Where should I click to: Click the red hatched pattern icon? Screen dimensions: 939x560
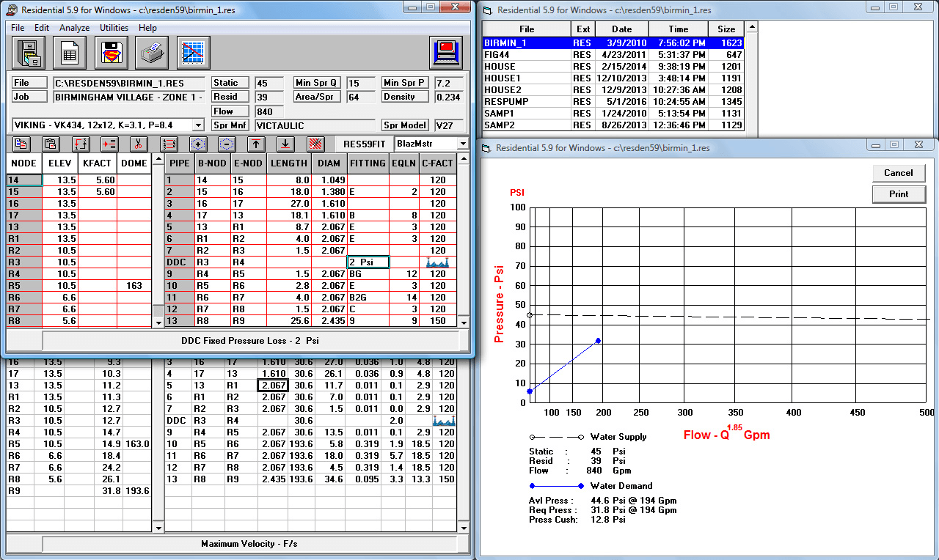coord(315,144)
